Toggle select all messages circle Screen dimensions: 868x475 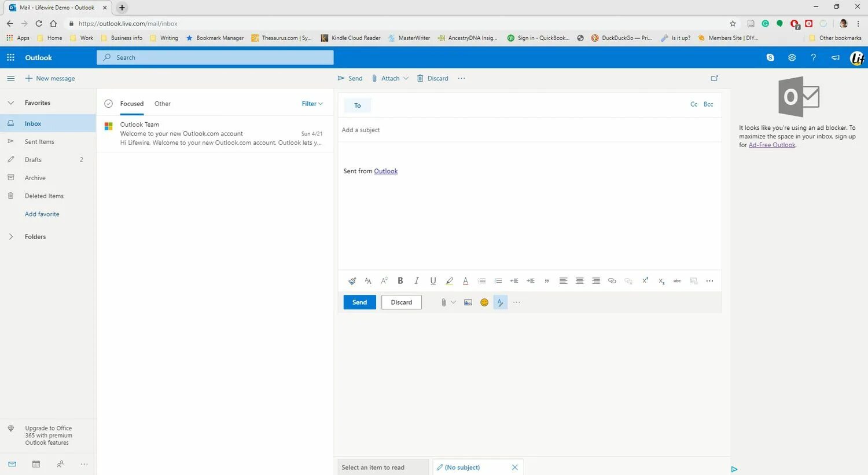[108, 104]
